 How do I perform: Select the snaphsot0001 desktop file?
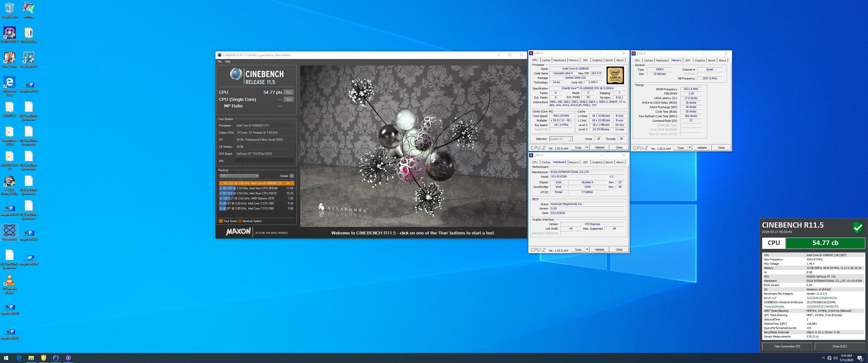coord(9,309)
